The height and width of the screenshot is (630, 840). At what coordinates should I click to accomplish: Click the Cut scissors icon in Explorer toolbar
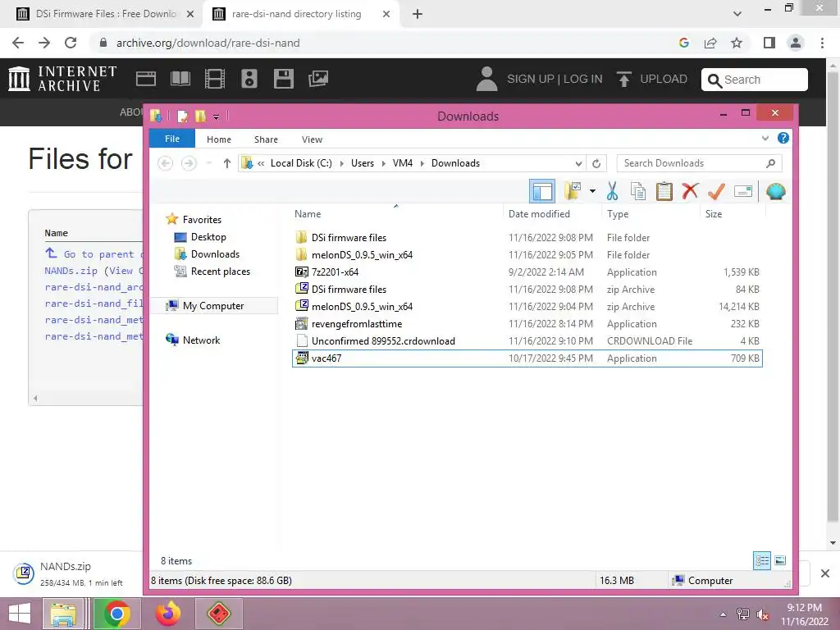coord(612,191)
